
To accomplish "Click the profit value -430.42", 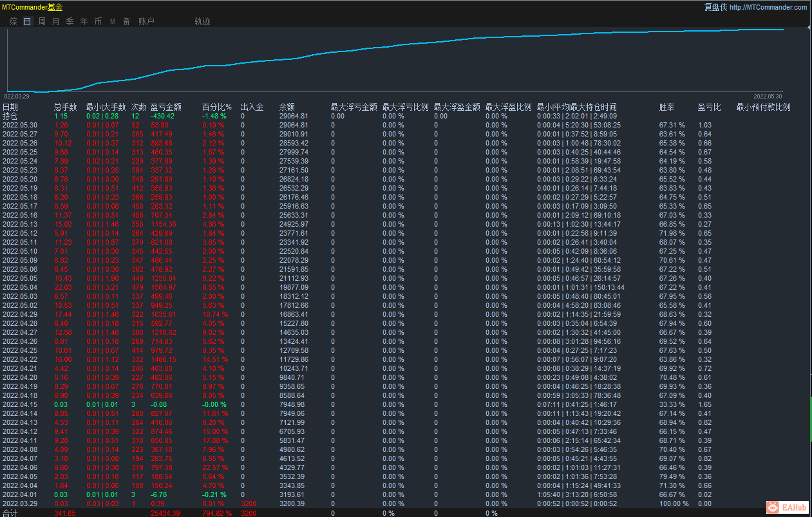I will pyautogui.click(x=162, y=116).
